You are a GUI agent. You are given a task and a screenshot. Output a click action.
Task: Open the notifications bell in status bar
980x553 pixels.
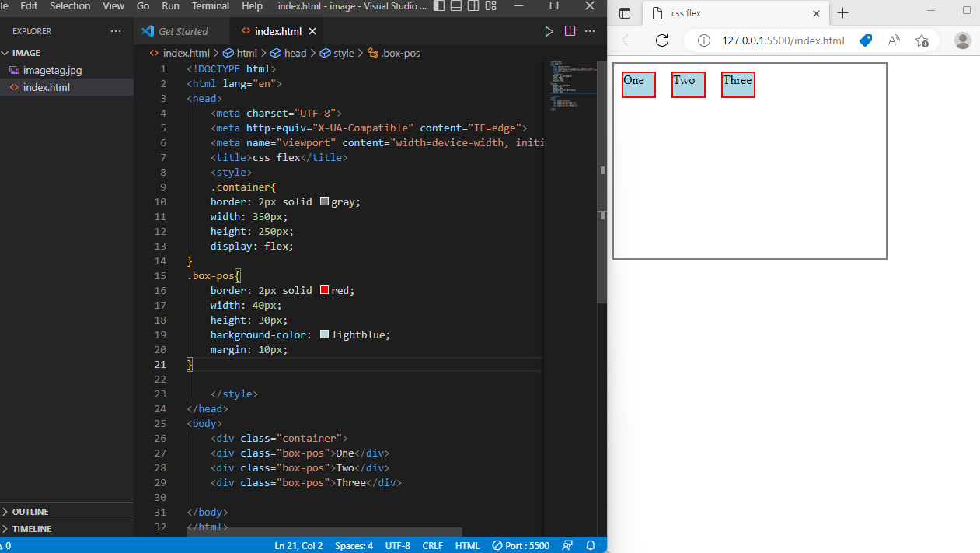591,545
